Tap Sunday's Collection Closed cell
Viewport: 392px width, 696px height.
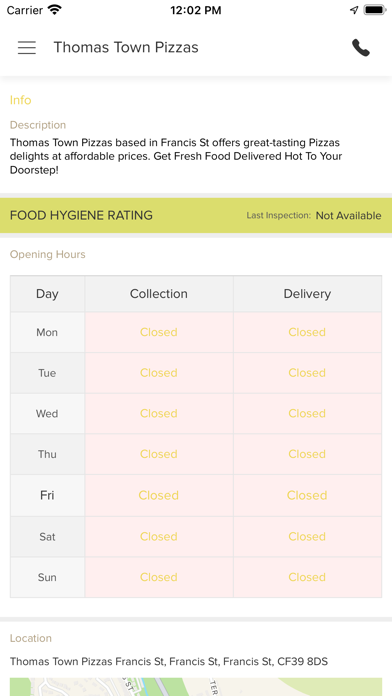[x=159, y=577]
